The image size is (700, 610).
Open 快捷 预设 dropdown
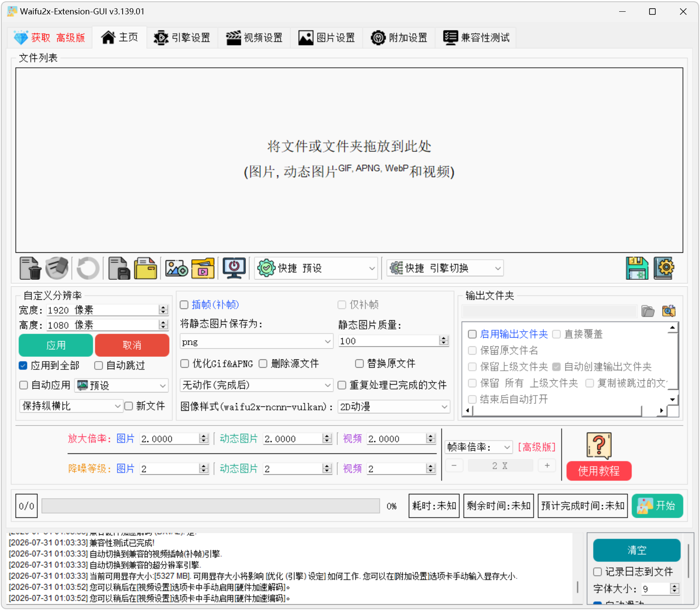pos(316,268)
